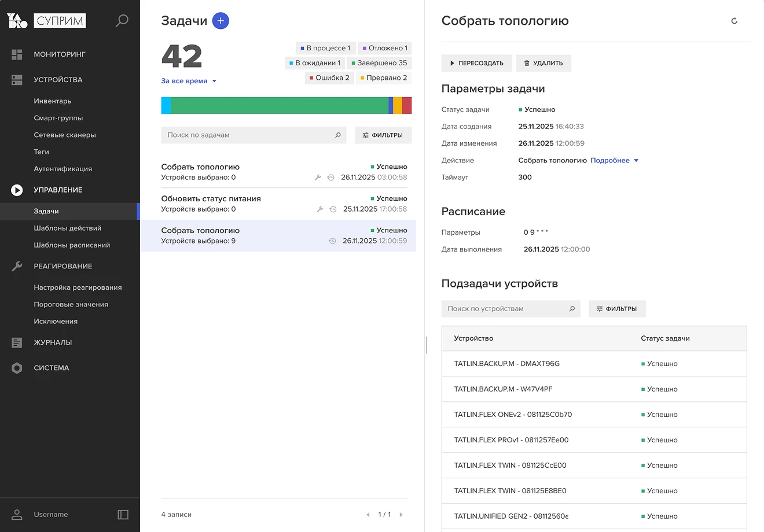Viewport: 764px width, 532px height.
Task: Toggle the Отложено 1 status filter chip
Action: (384, 47)
